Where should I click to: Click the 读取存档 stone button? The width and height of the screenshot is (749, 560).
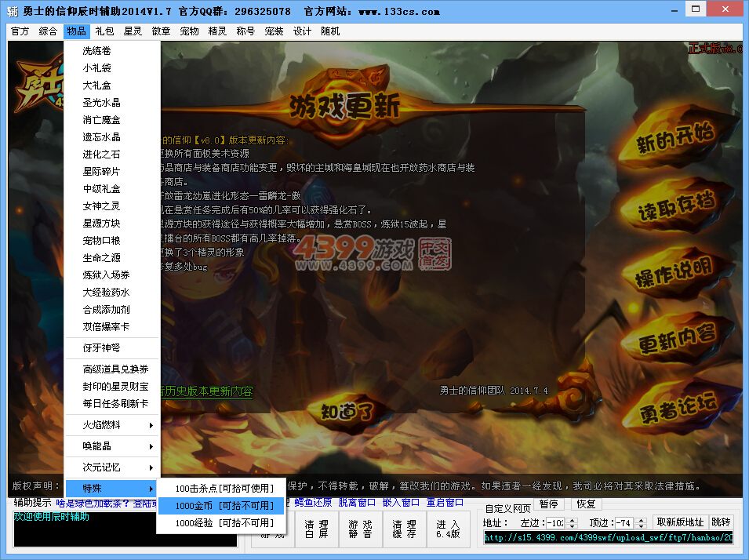[x=676, y=205]
